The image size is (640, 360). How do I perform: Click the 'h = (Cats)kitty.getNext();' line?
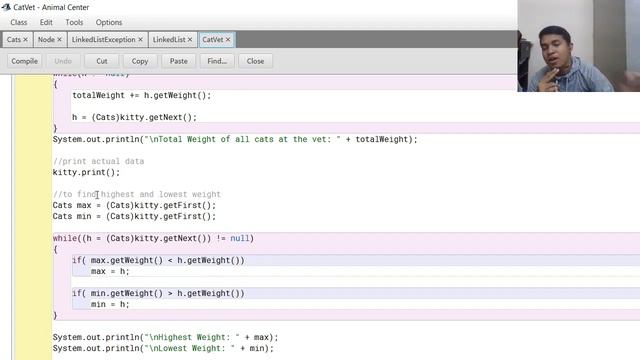tap(134, 118)
